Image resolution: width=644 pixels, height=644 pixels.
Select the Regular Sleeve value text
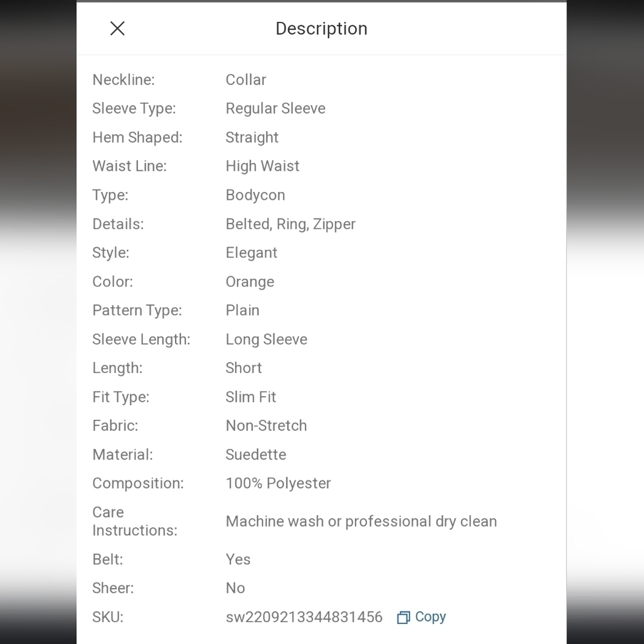pos(275,108)
